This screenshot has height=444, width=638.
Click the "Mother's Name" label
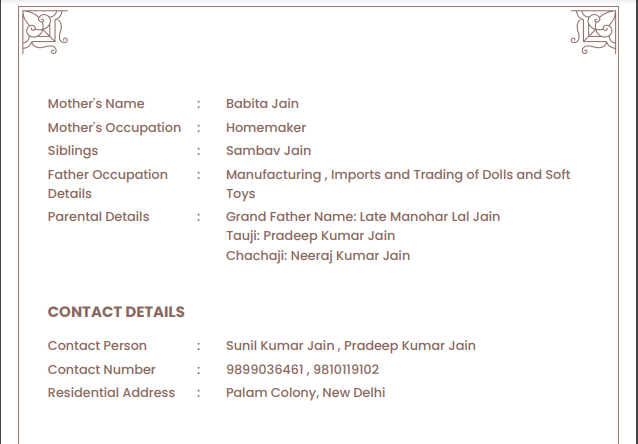point(96,104)
